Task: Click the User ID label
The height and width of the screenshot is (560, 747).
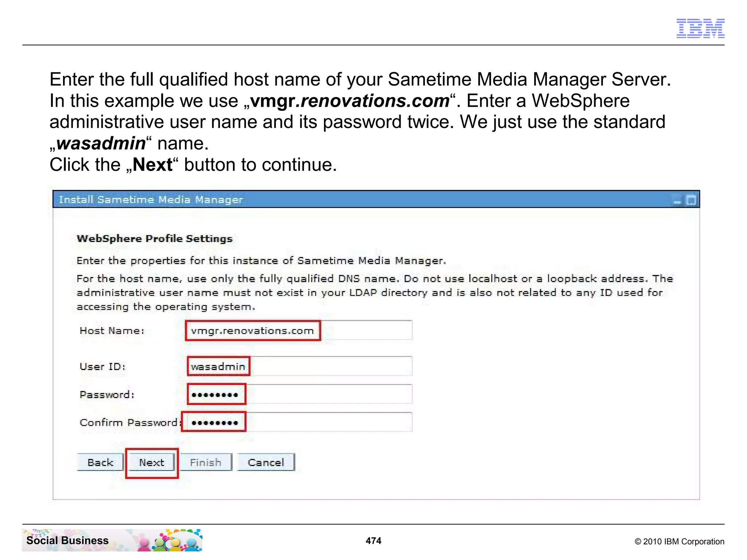Action: 102,366
